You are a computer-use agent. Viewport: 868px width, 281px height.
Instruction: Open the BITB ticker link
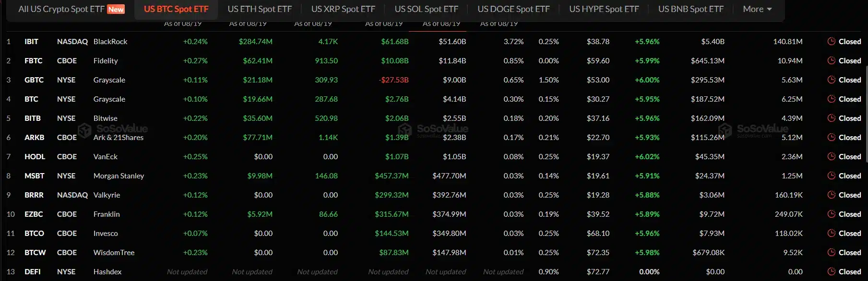33,118
